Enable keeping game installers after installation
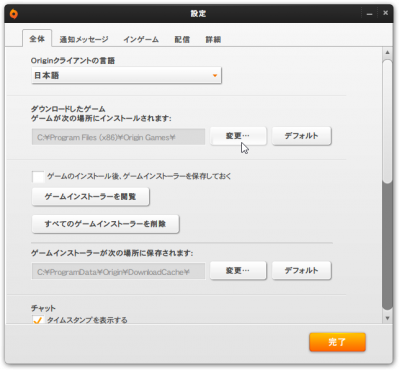399x370 pixels. pos(38,176)
